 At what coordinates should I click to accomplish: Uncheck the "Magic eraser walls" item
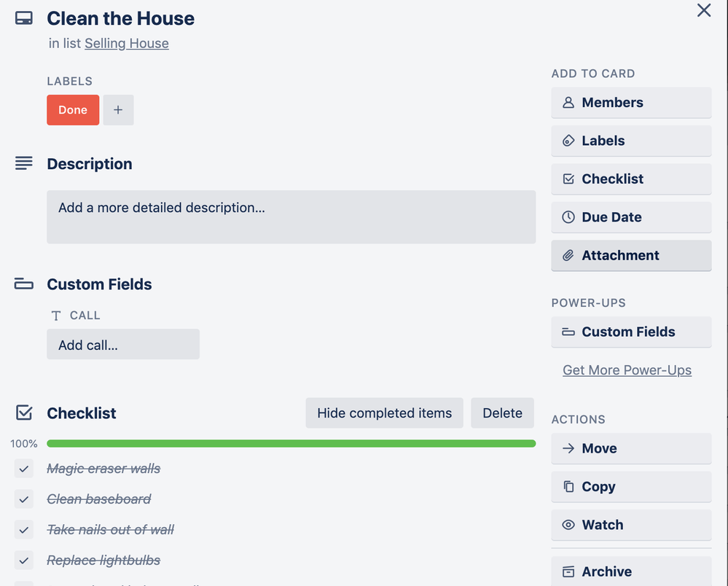[x=23, y=469]
